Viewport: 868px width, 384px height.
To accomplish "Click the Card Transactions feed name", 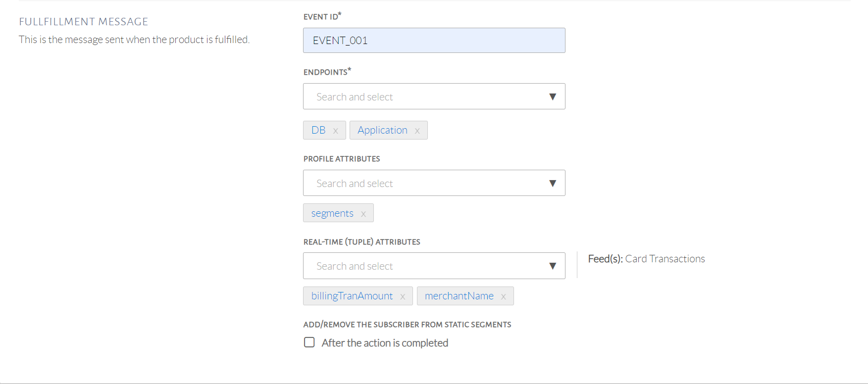I will [665, 259].
